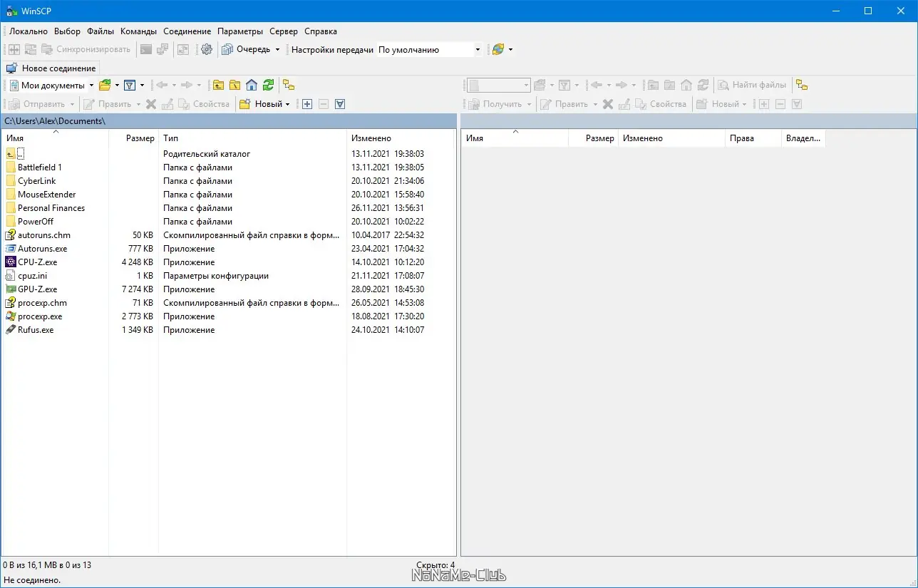Screen dimensions: 918x588
Task: Click the '0 B из 16,1 MB в 0 из 13' status
Action: tap(47, 565)
